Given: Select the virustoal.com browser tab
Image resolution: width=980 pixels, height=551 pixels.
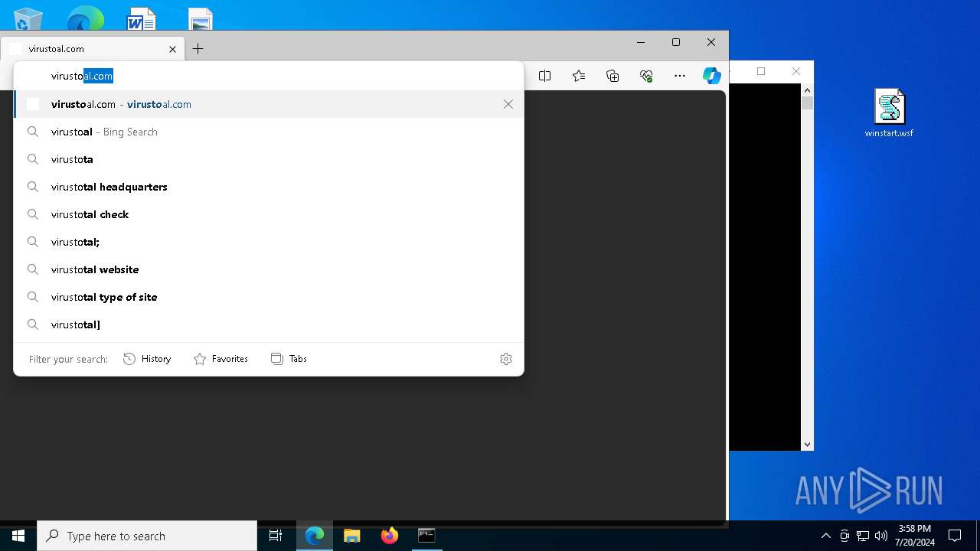Looking at the screenshot, I should tap(93, 49).
